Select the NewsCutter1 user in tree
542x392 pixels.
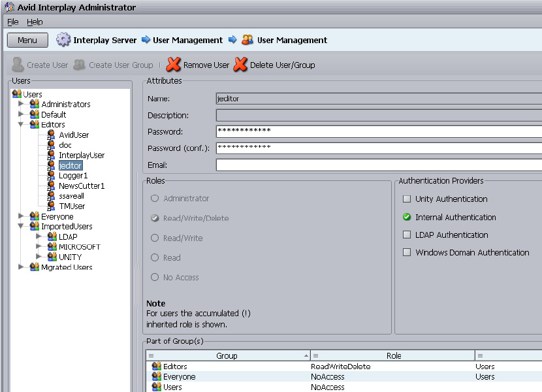coord(82,186)
